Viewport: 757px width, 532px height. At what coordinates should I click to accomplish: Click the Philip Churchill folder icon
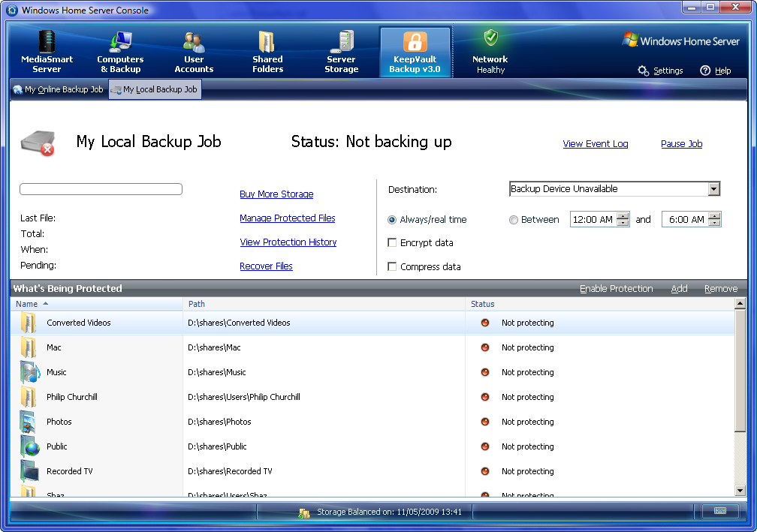pyautogui.click(x=28, y=397)
